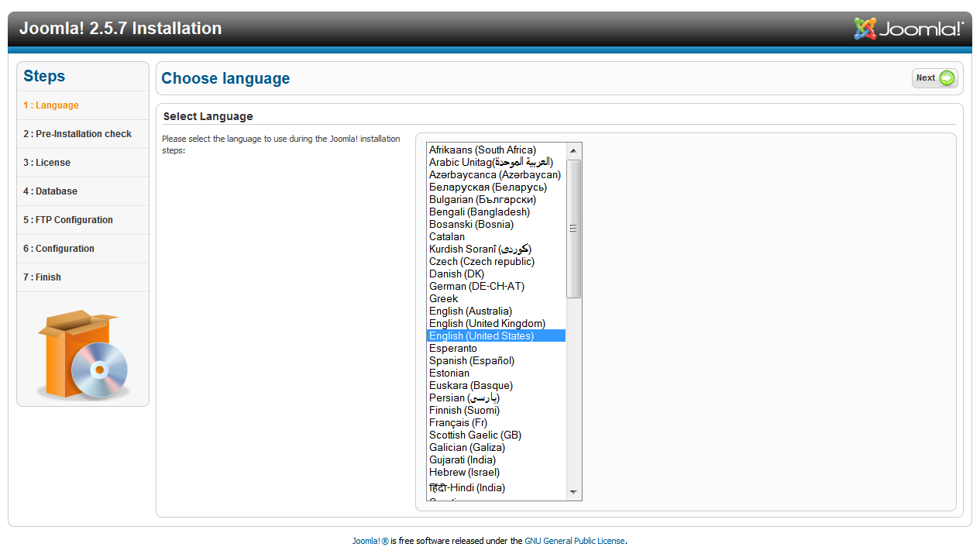Click the Joomla! logo in the header
Screen dimensions: 980x554
click(x=909, y=29)
